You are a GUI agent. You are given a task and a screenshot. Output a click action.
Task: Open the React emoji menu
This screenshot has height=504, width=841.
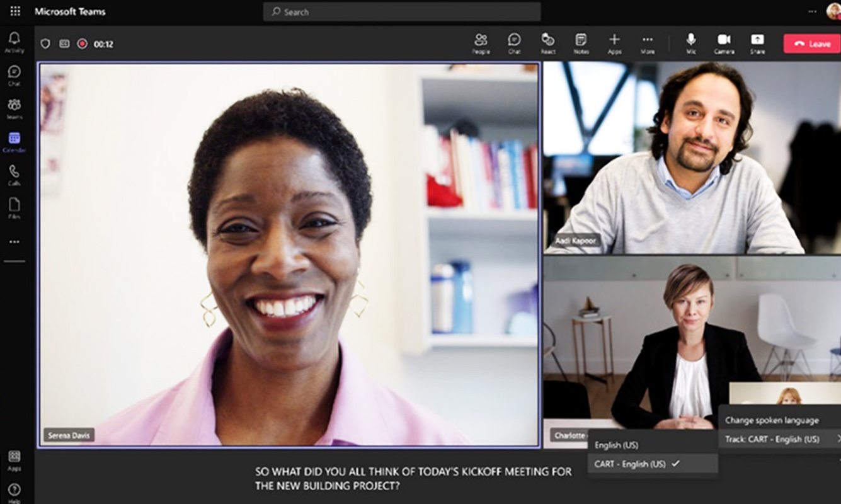pos(547,43)
